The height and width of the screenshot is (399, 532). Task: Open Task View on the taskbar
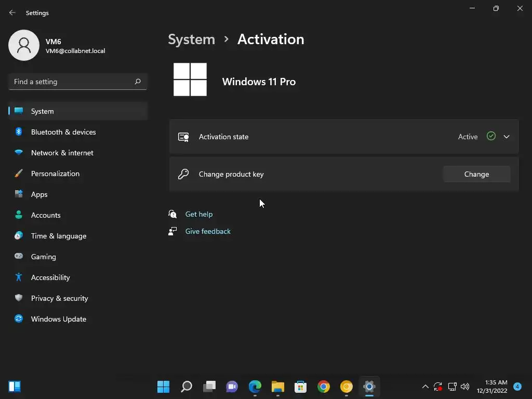pos(209,387)
